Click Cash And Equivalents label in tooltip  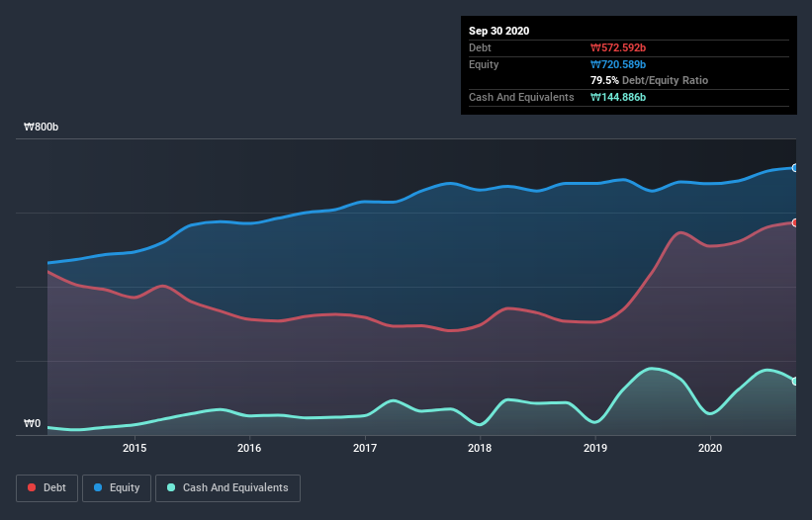[521, 97]
